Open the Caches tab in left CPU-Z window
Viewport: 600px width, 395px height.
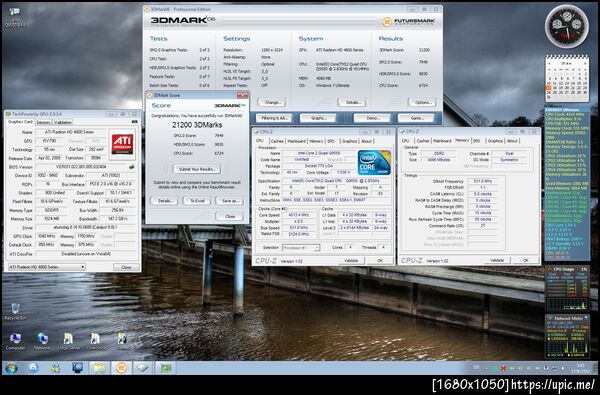277,141
